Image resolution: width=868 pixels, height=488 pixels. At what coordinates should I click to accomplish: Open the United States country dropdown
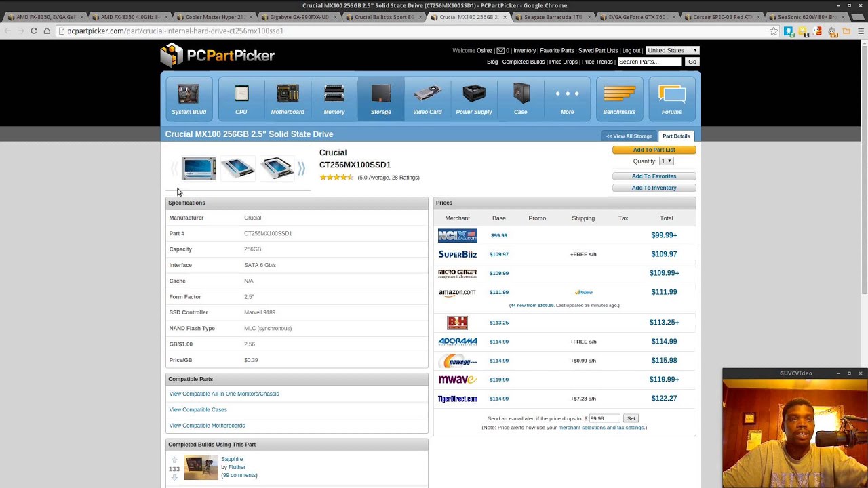pos(672,50)
